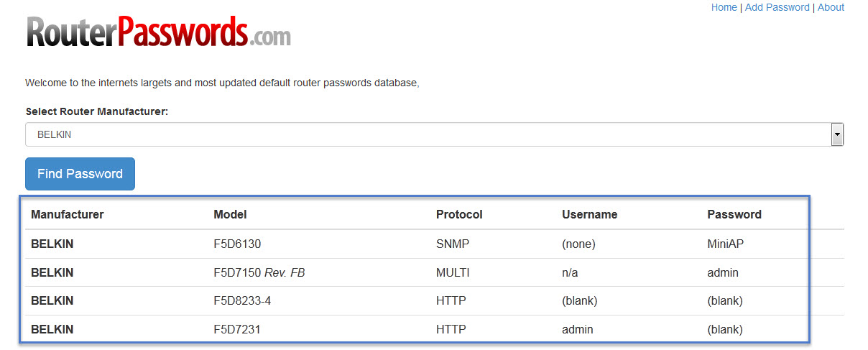
Task: Select the BELKIN manufacturer combo box
Action: tap(434, 134)
